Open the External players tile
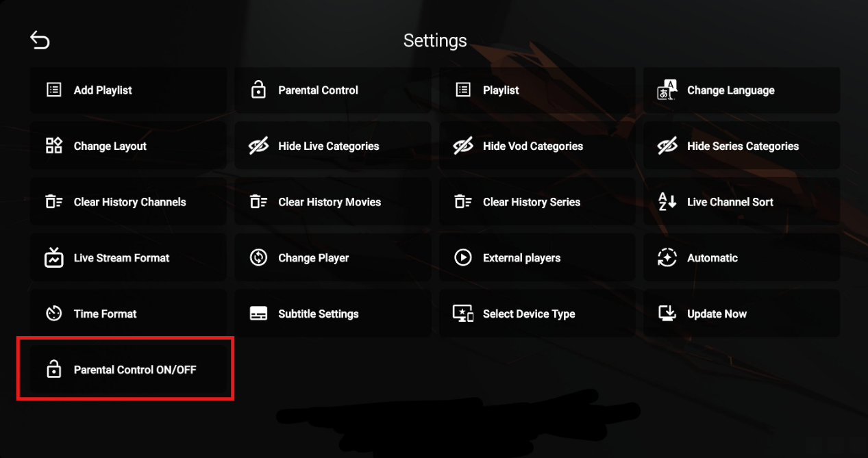This screenshot has width=868, height=458. (537, 258)
